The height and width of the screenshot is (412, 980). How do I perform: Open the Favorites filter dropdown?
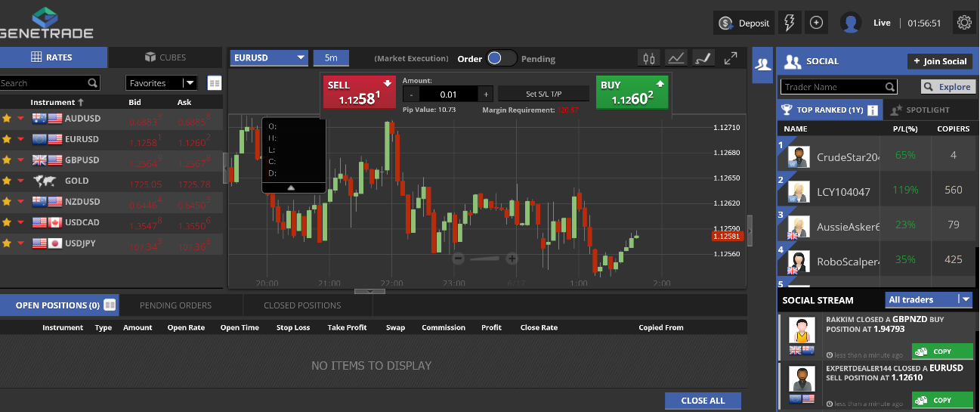pos(161,83)
